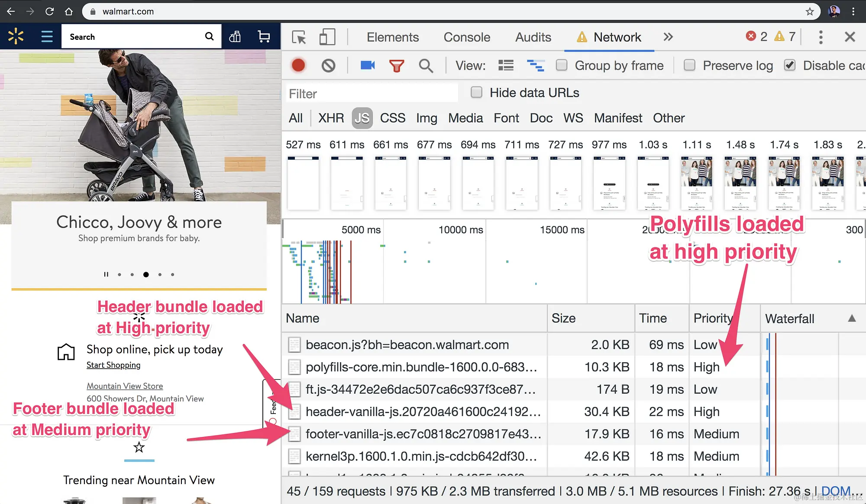Select the XHR filter type

click(331, 118)
